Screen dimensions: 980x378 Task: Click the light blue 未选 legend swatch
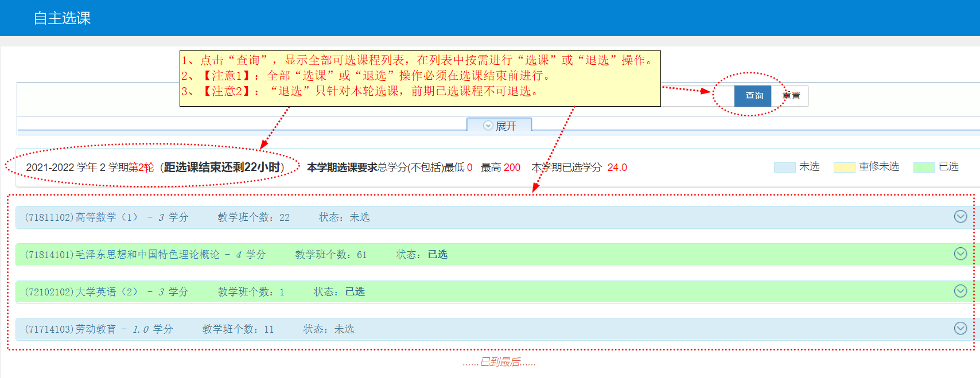point(784,167)
